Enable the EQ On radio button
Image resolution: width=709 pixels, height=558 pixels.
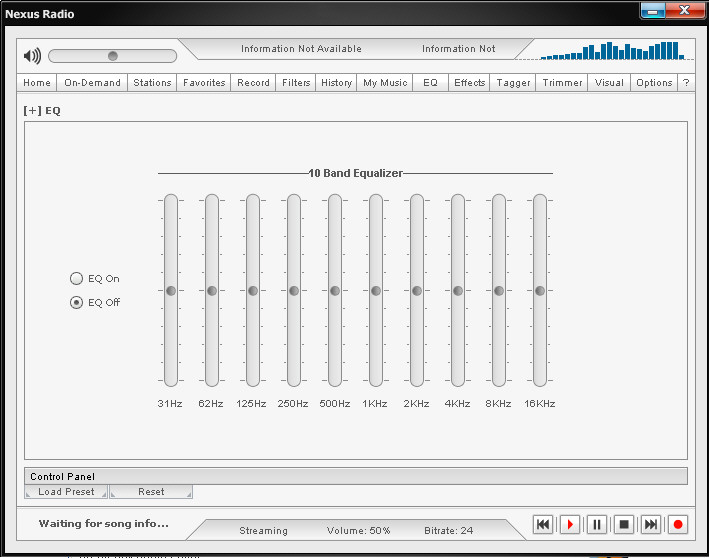(x=76, y=279)
